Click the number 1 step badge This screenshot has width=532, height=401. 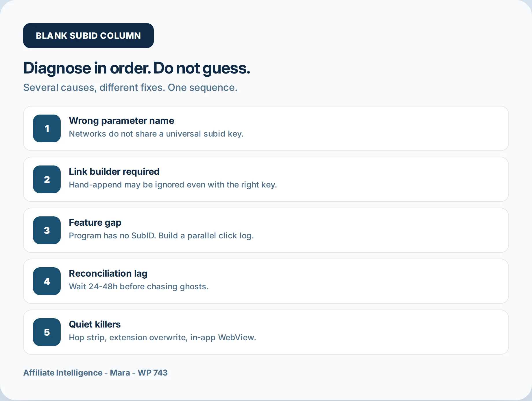[47, 128]
